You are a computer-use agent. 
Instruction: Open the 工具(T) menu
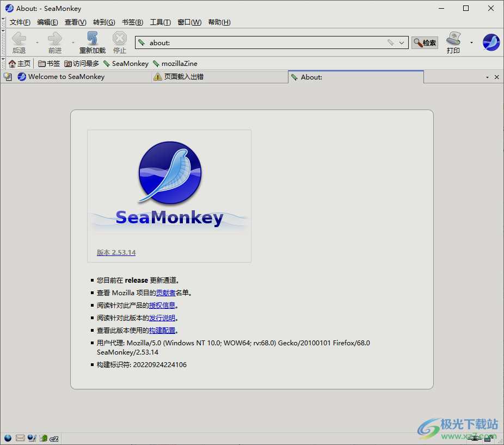click(161, 22)
